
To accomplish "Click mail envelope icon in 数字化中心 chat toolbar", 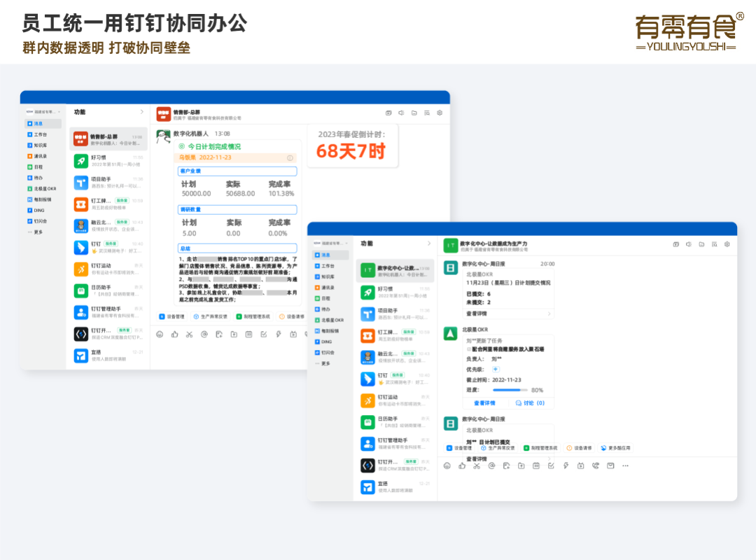I will 610,465.
